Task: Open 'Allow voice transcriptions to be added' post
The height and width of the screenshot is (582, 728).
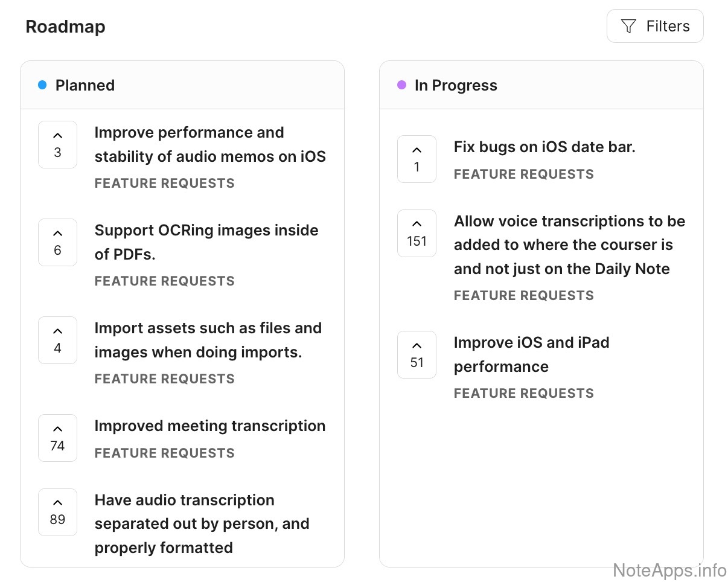Action: point(569,245)
